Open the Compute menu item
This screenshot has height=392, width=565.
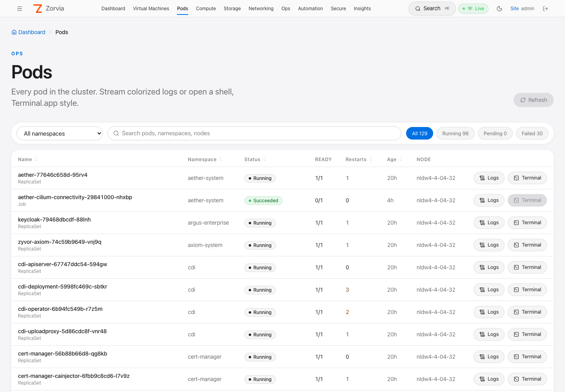pos(206,9)
